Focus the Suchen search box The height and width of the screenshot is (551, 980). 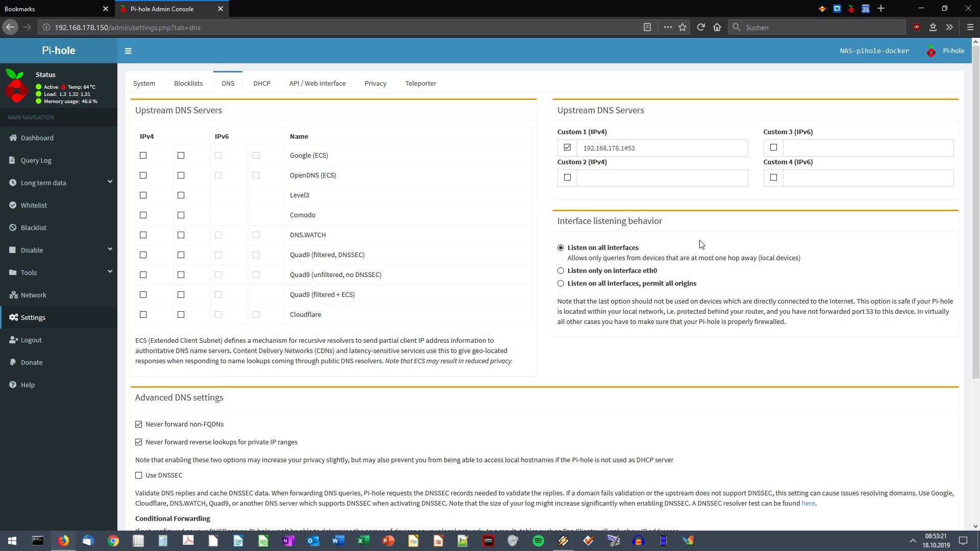point(817,28)
